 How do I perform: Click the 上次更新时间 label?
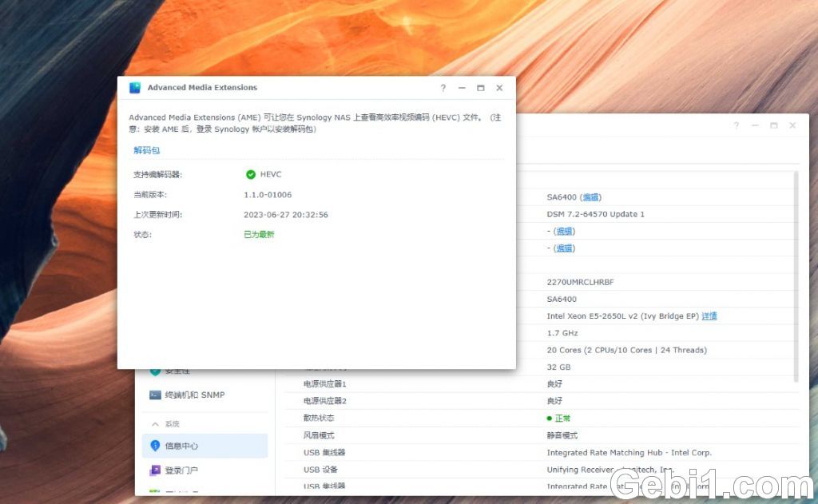[x=157, y=214]
